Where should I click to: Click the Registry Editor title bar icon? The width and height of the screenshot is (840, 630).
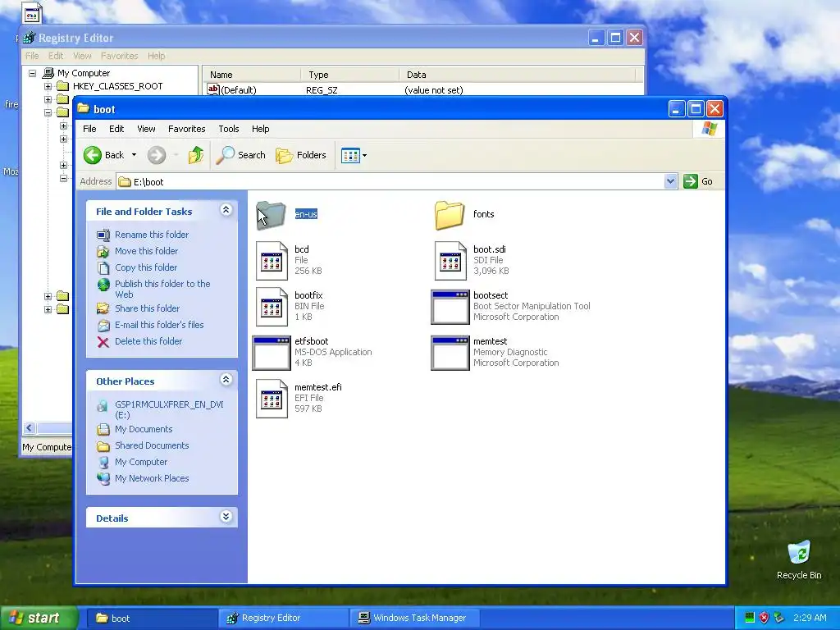(29, 38)
